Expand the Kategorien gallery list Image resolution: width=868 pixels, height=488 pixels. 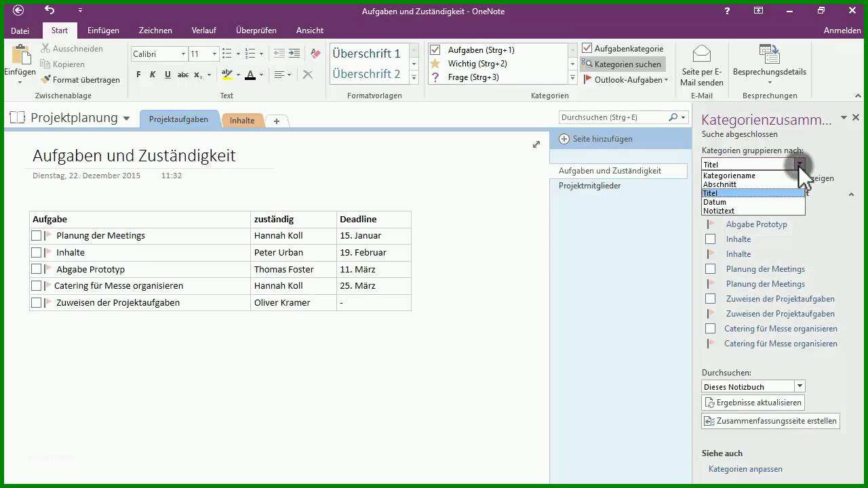click(x=572, y=79)
